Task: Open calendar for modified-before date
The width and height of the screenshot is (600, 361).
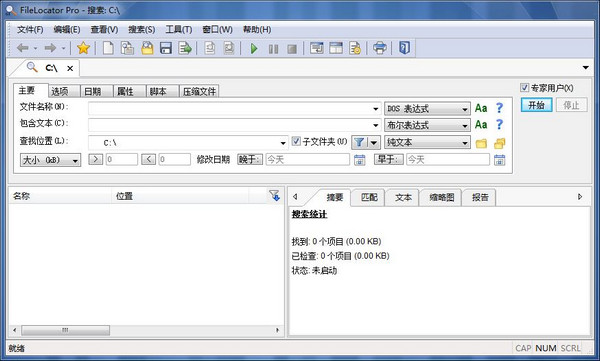Action: pyautogui.click(x=499, y=160)
